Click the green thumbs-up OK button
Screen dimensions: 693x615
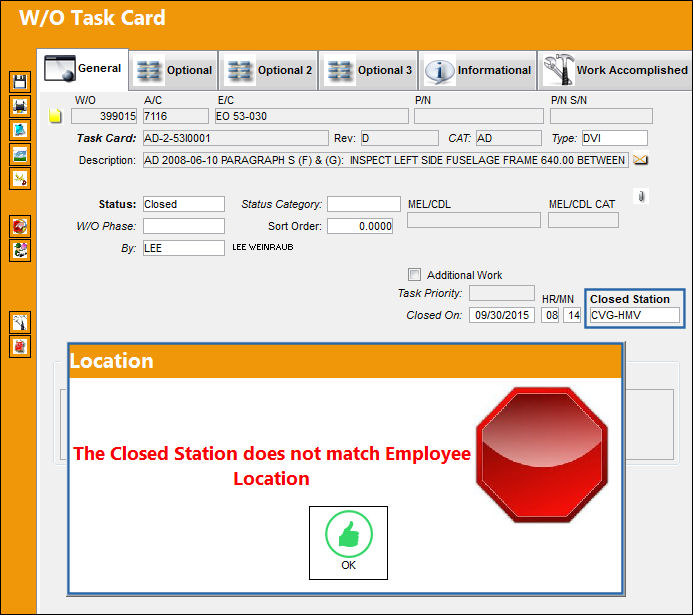[348, 543]
